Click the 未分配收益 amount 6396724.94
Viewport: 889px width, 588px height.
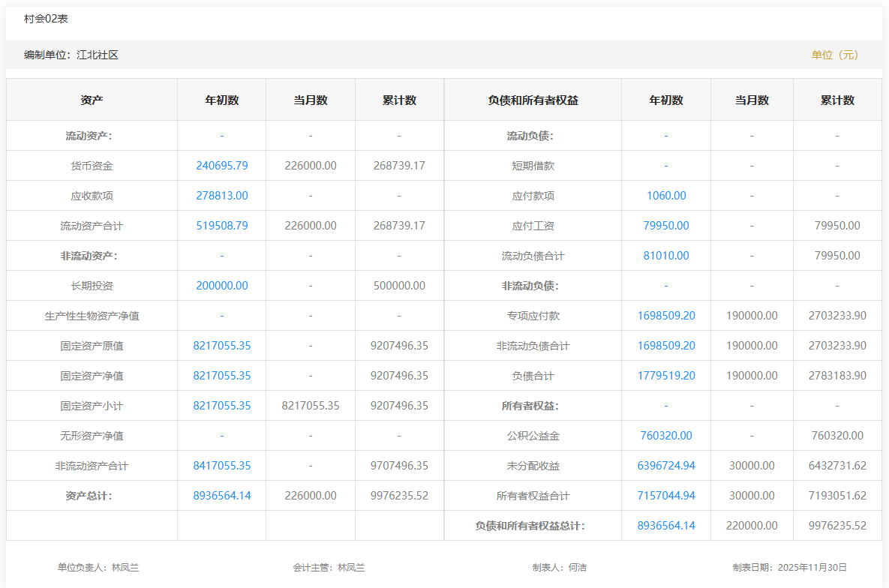666,466
